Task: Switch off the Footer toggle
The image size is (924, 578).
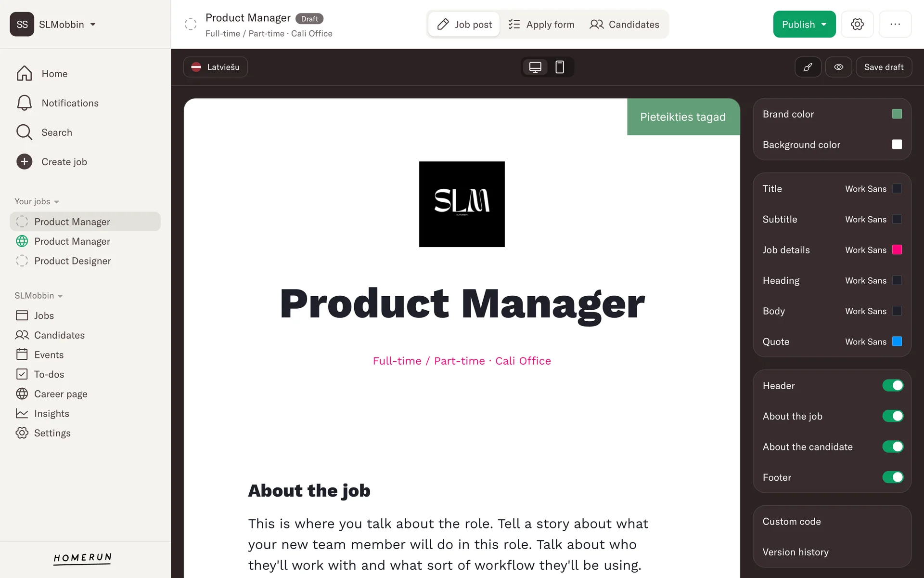Action: coord(893,477)
